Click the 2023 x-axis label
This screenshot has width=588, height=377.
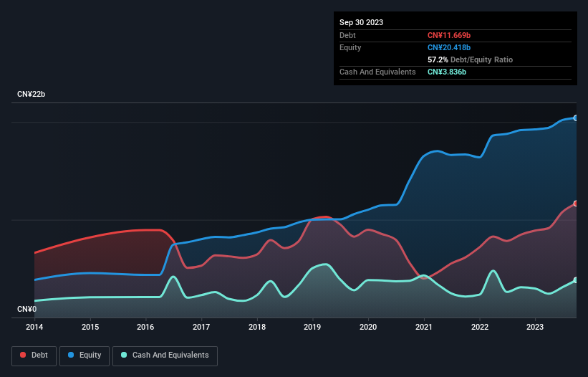click(535, 327)
